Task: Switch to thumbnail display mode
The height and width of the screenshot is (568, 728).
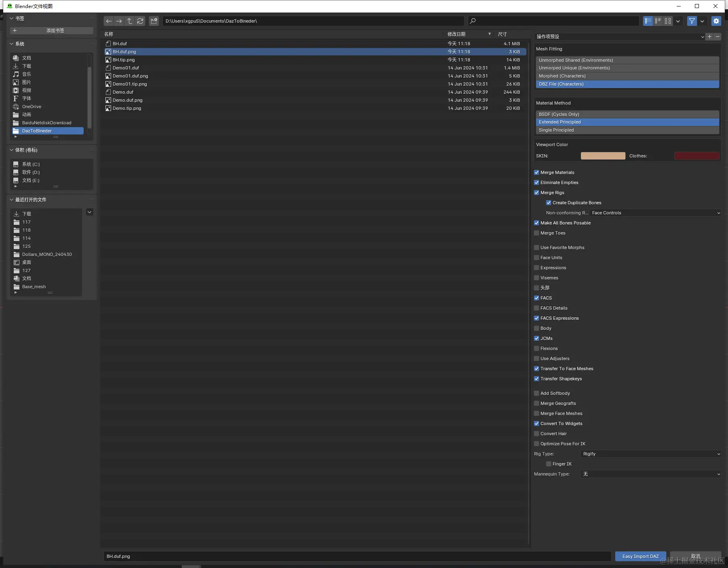Action: tap(668, 21)
